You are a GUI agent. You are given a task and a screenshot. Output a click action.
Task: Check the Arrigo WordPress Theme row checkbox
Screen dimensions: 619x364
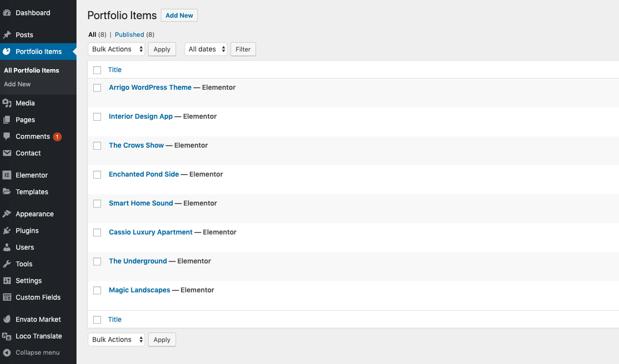[97, 88]
